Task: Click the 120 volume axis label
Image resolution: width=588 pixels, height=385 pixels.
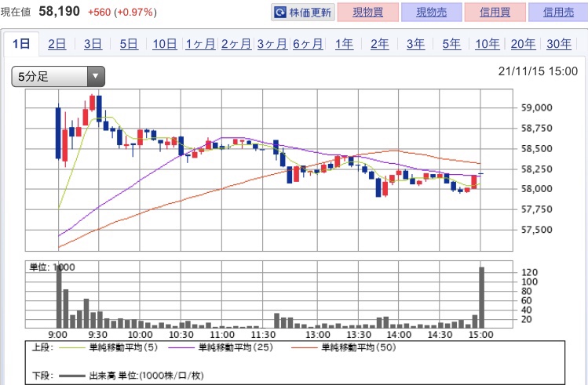Action: (x=529, y=272)
